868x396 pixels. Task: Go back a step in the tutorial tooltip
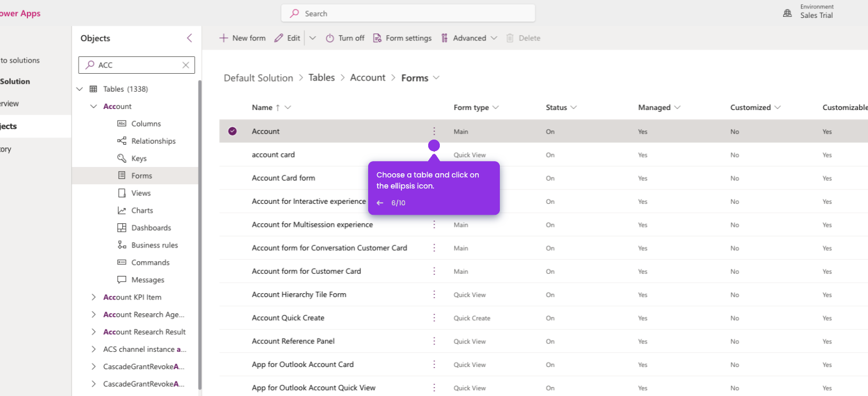pyautogui.click(x=380, y=203)
